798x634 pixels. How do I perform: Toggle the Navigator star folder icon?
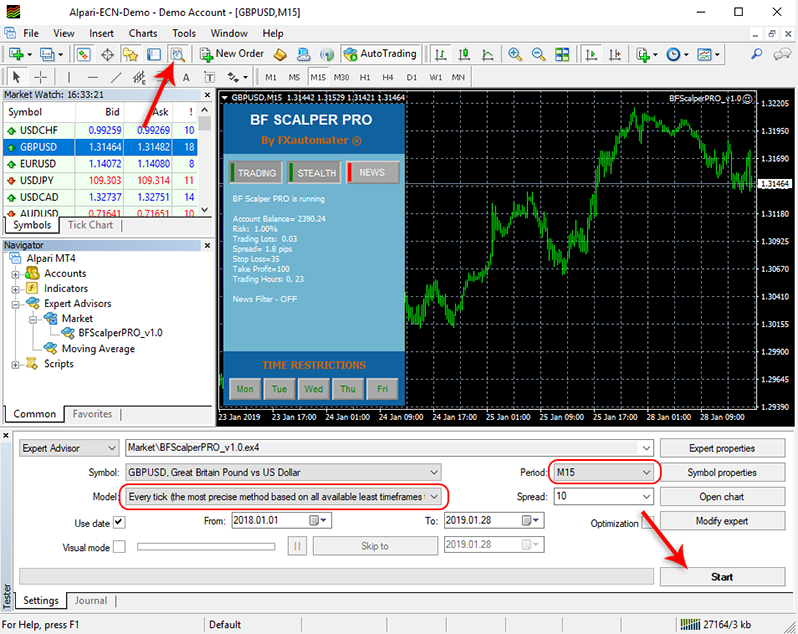coord(130,54)
